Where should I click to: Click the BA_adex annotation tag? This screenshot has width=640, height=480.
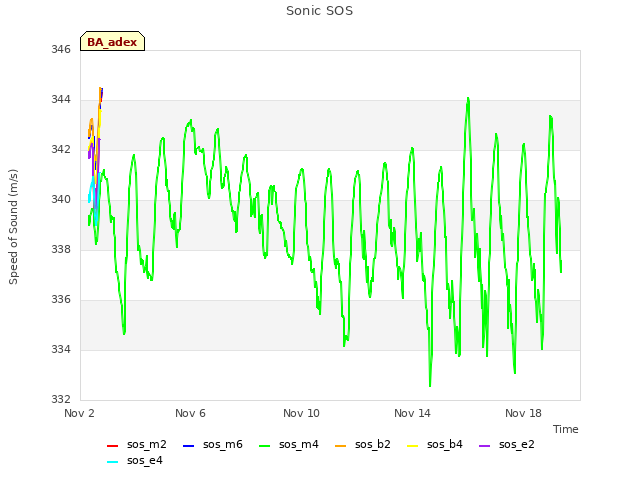[x=112, y=41]
